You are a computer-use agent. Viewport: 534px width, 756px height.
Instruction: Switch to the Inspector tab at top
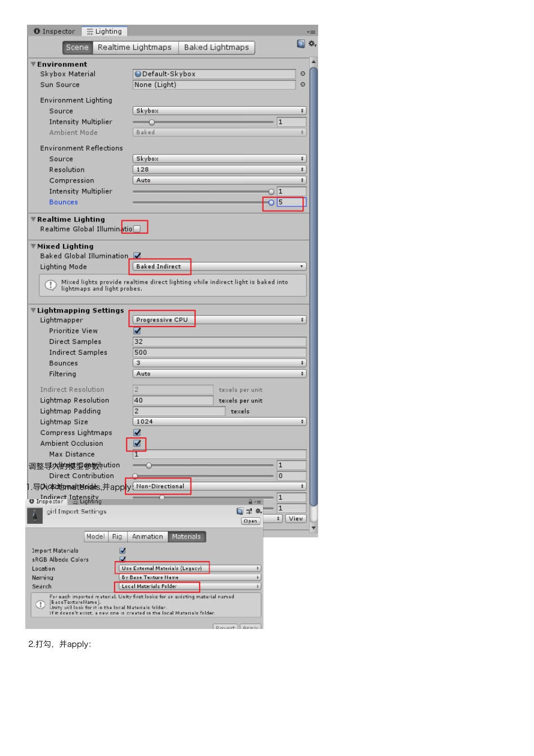(x=55, y=31)
